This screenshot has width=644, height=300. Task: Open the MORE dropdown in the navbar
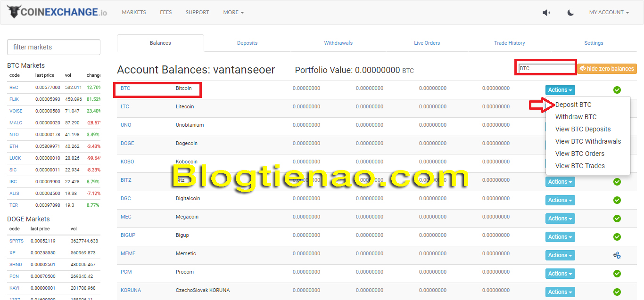click(x=233, y=12)
